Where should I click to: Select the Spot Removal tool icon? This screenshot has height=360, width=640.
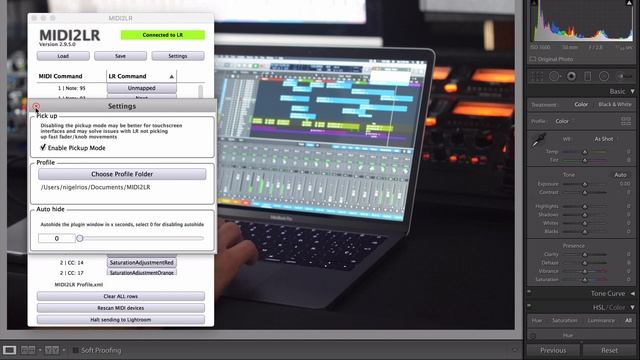[x=554, y=76]
